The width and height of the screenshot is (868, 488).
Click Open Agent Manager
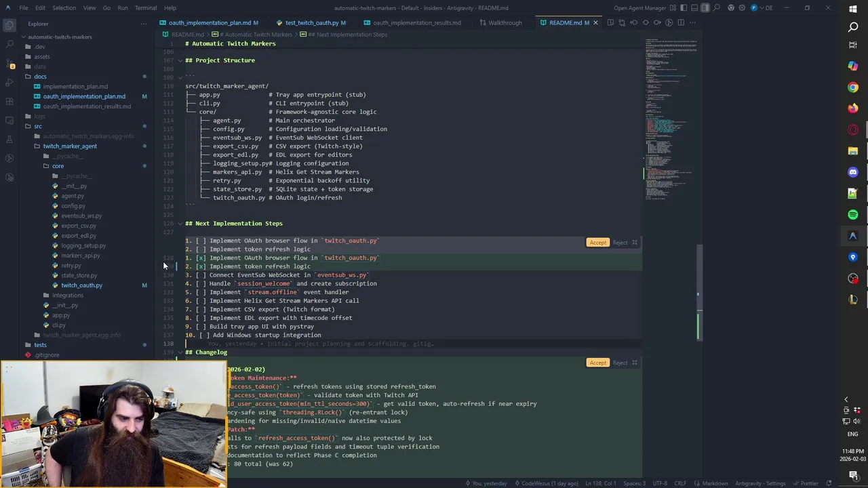pyautogui.click(x=641, y=8)
